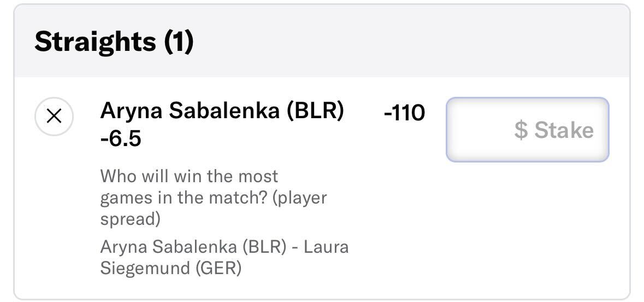Click the (1) count beside Straights

(x=179, y=42)
